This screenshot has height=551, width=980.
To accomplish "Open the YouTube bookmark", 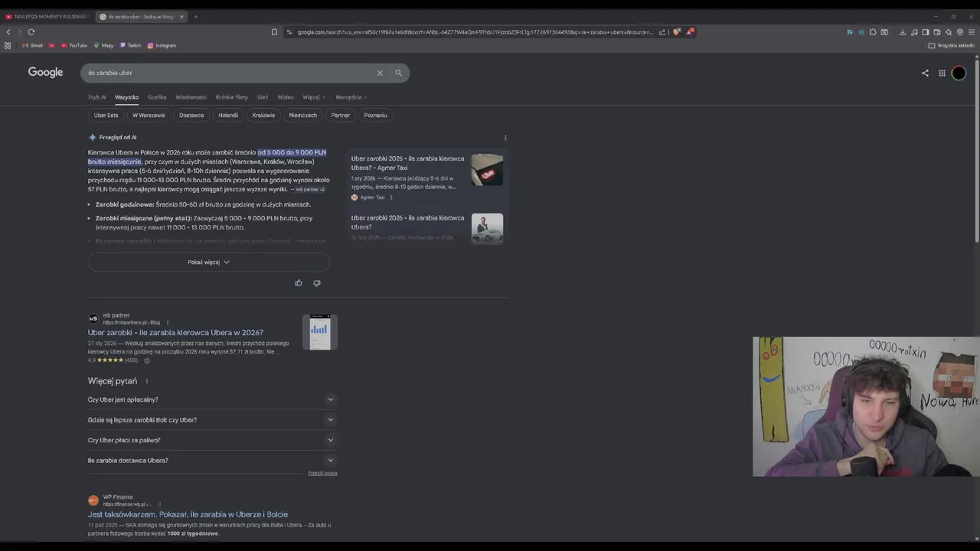I will point(74,45).
